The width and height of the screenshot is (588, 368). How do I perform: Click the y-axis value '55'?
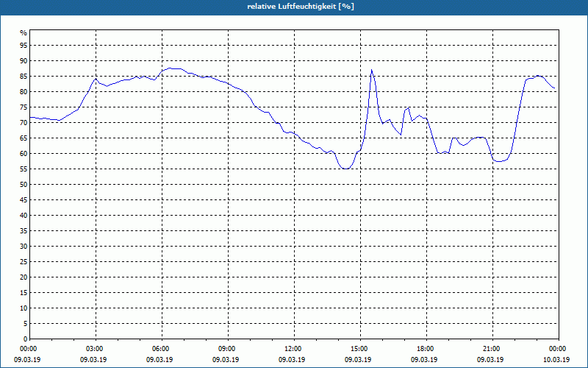(24, 169)
